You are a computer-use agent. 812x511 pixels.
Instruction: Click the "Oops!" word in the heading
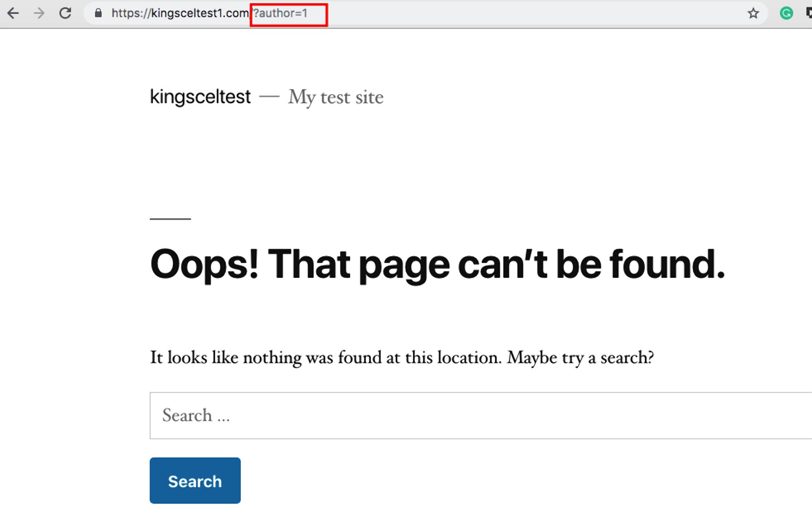click(204, 264)
